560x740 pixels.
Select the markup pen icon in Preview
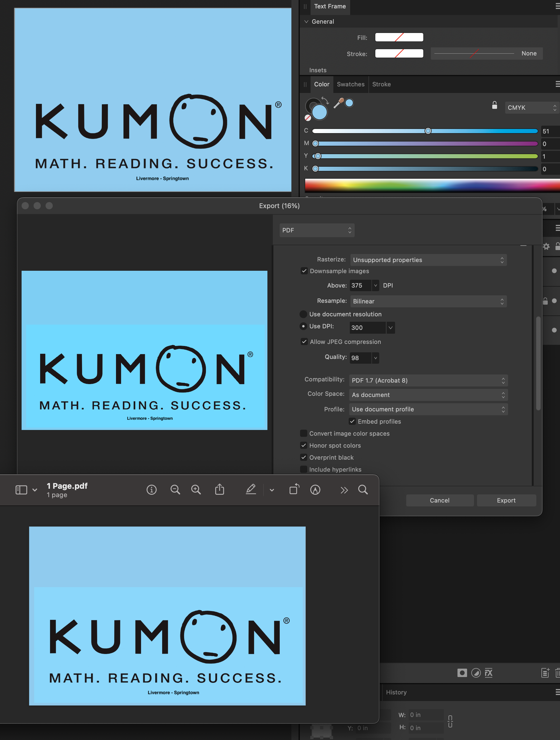pyautogui.click(x=251, y=489)
